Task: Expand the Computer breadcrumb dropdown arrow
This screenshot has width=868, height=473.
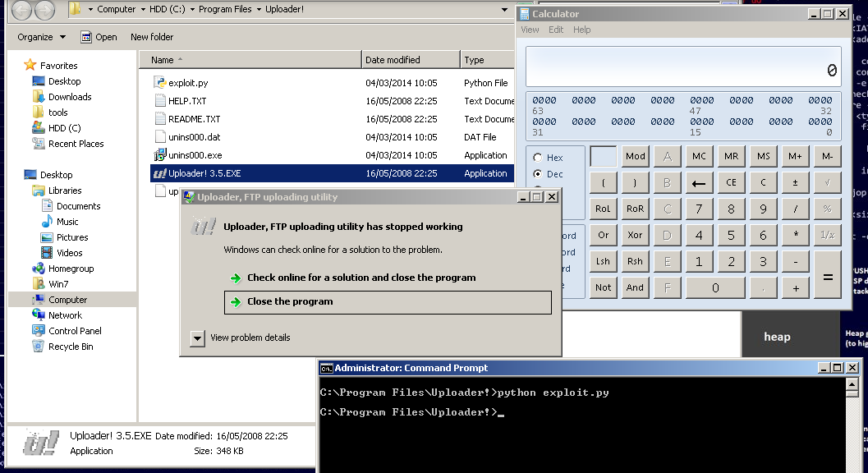Action: pyautogui.click(x=143, y=9)
